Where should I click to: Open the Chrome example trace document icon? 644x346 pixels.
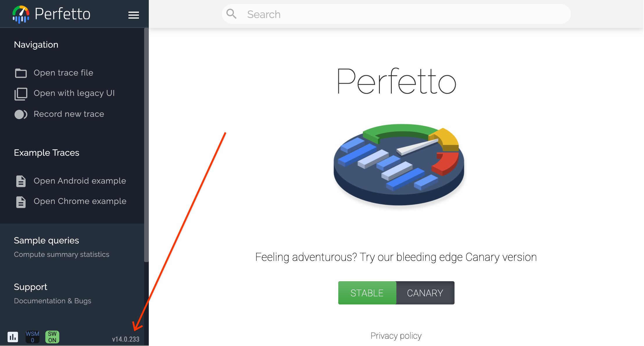coord(20,201)
